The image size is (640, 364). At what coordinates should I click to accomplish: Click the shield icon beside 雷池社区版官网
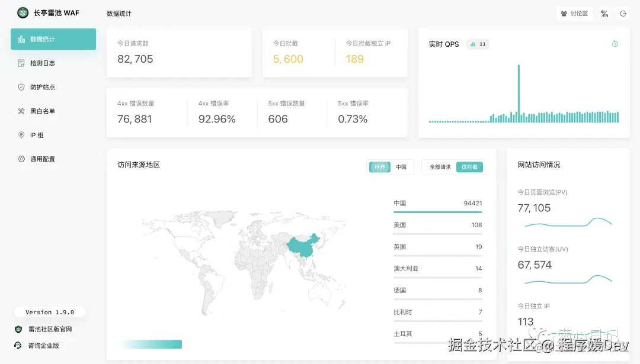tap(18, 329)
